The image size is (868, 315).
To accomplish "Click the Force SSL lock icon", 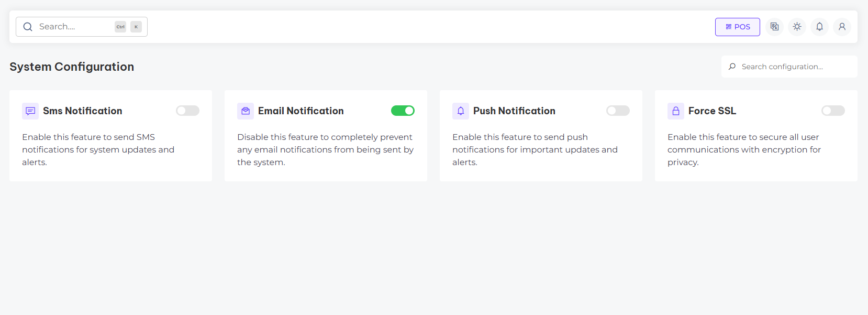I will tap(676, 111).
